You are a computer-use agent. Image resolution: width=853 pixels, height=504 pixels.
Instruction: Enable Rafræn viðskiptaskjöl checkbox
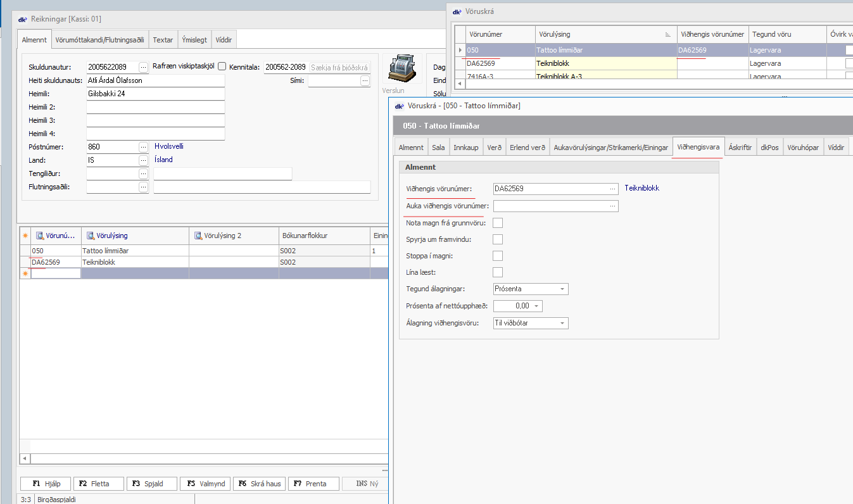click(x=222, y=66)
